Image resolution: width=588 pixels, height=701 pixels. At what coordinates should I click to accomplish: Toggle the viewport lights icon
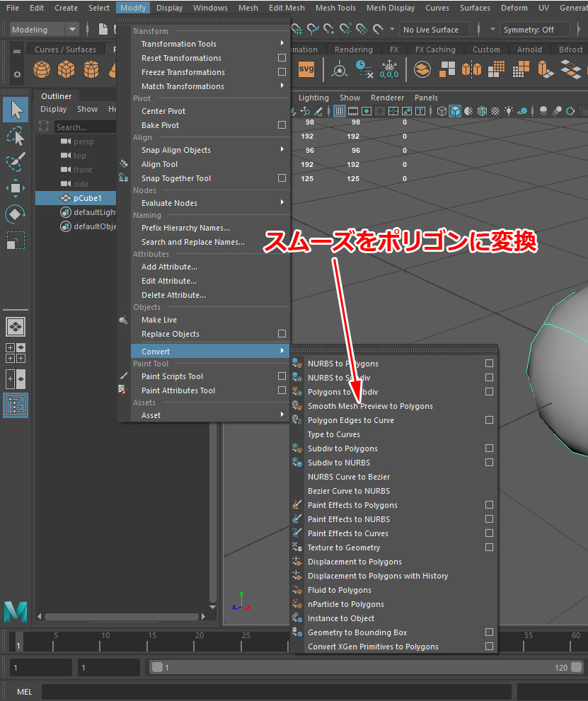[x=509, y=111]
